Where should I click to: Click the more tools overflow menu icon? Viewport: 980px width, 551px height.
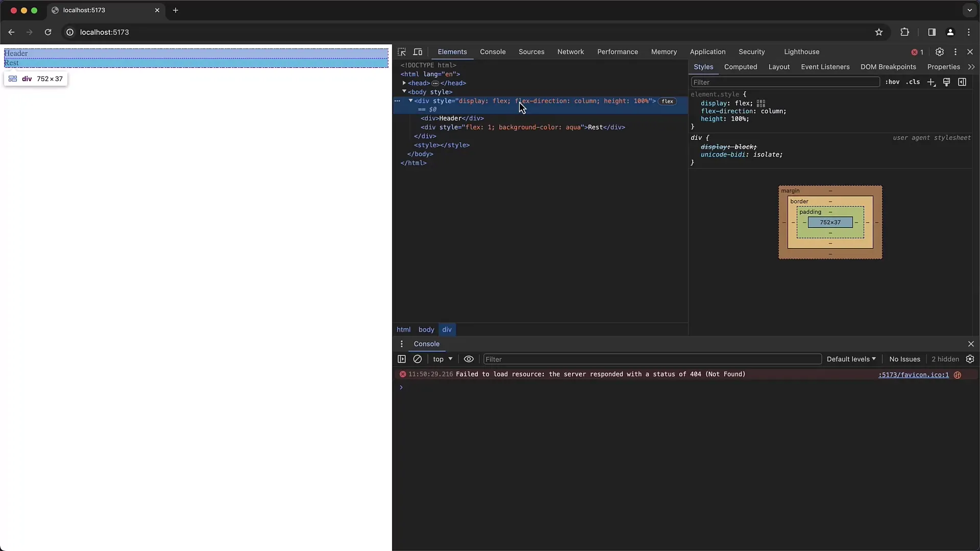955,52
